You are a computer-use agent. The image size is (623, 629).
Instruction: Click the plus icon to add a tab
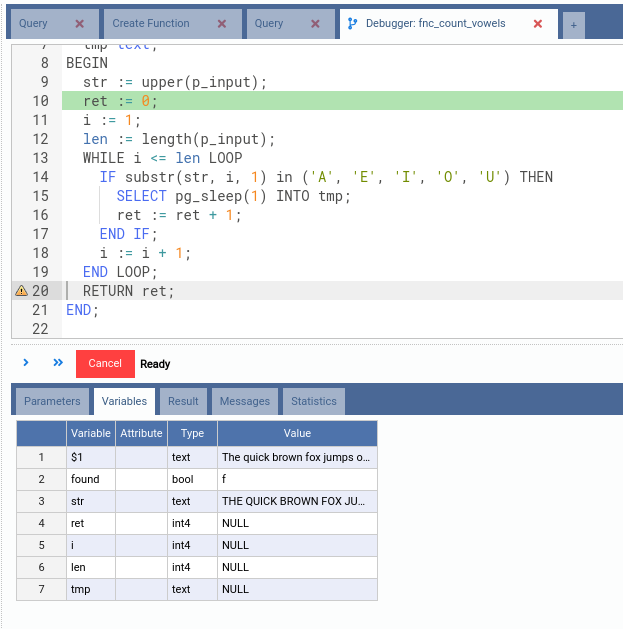[x=573, y=25]
